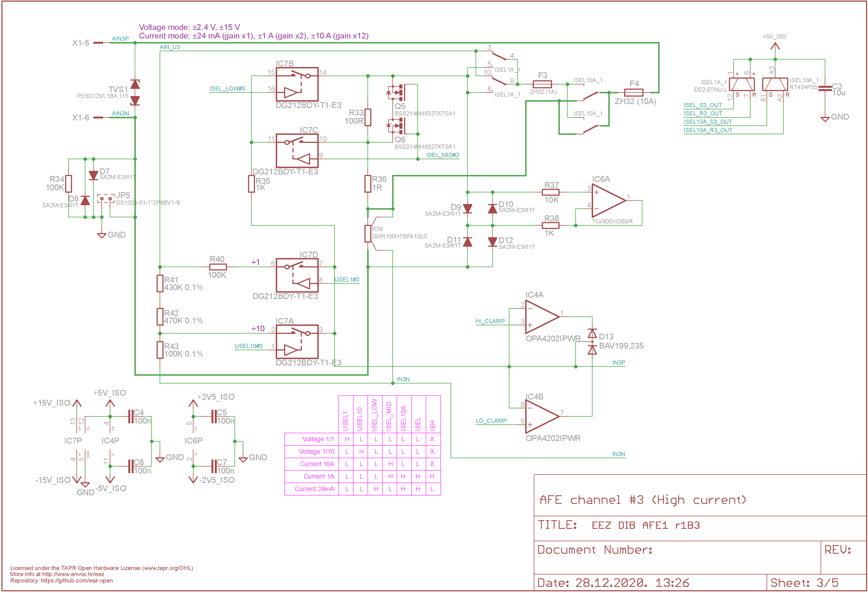Click the C3 10u capacitor symbol
The image size is (868, 593).
pyautogui.click(x=825, y=88)
